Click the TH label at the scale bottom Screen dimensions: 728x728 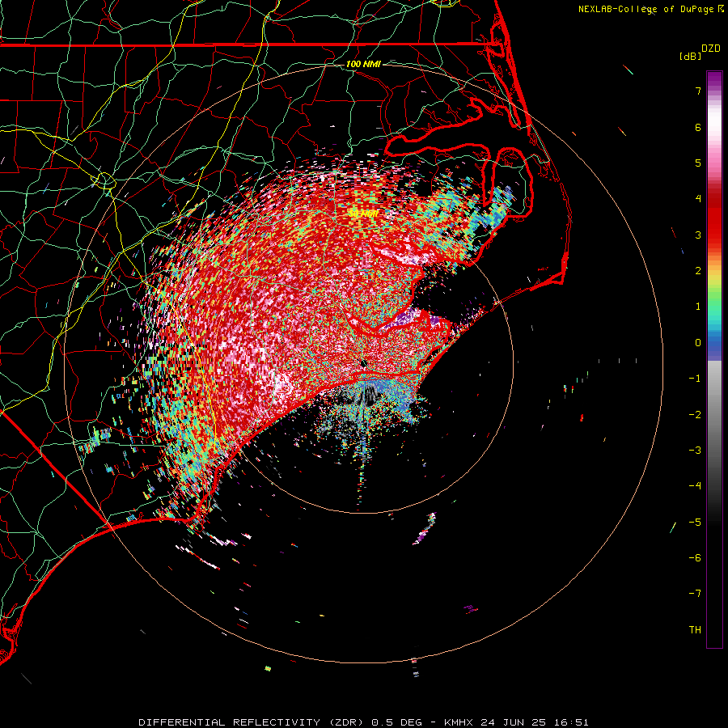coord(695,629)
